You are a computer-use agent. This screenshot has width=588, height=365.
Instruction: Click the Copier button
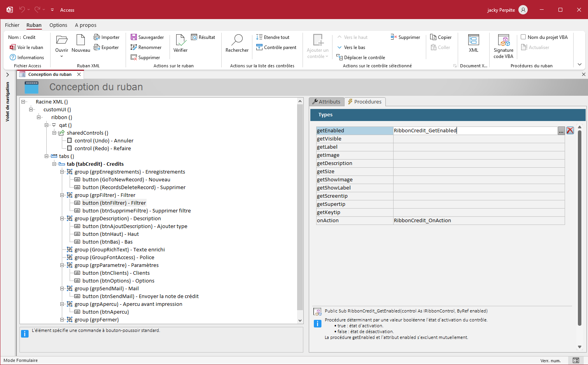[441, 37]
